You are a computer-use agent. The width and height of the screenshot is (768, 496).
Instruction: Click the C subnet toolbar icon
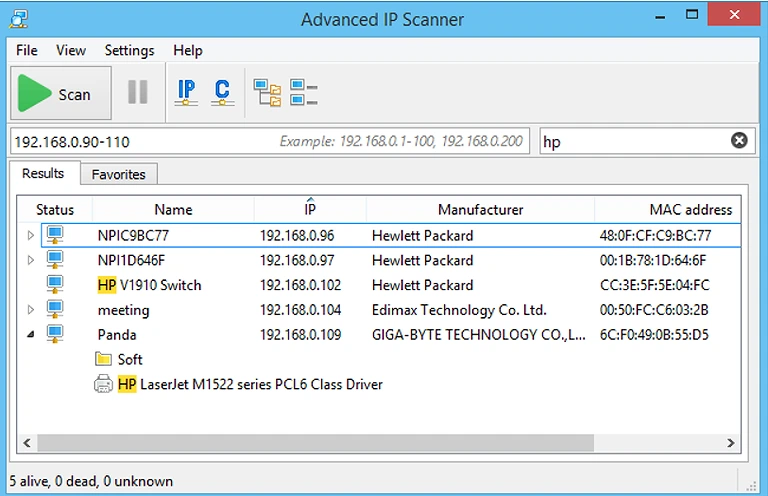click(x=222, y=93)
